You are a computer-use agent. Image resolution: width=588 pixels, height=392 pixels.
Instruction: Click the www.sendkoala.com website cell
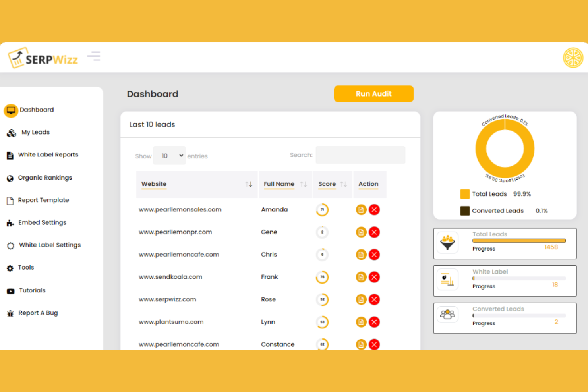click(170, 277)
